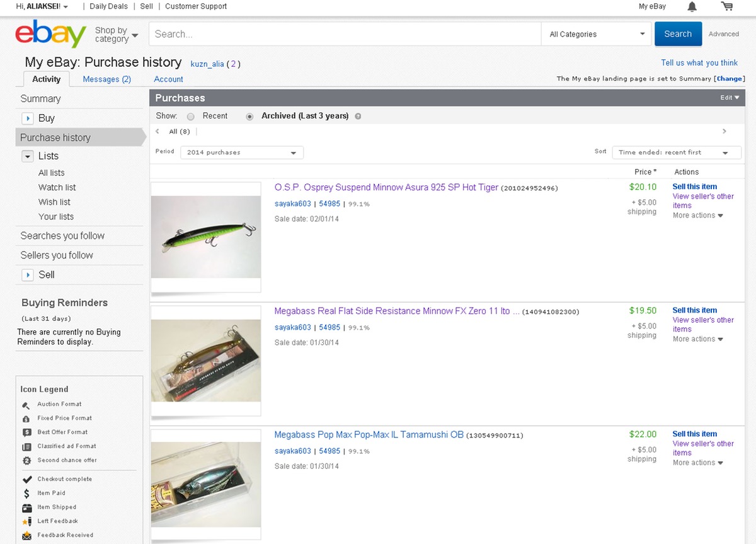Open Megabass Real Flat Side Resistance listing title

click(x=397, y=311)
